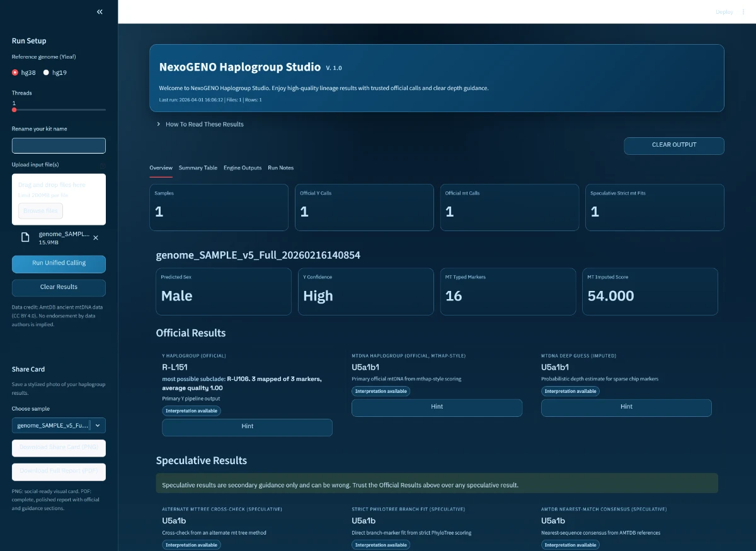This screenshot has height=551, width=756.
Task: Switch to Summary Table tab
Action: coord(198,168)
